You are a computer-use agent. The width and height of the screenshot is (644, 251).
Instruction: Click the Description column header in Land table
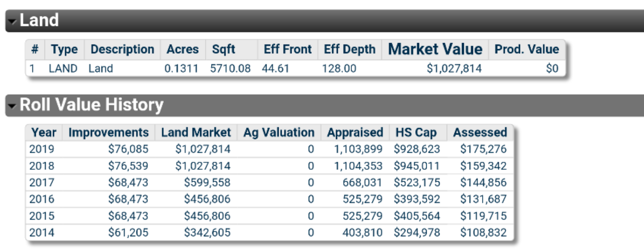122,49
